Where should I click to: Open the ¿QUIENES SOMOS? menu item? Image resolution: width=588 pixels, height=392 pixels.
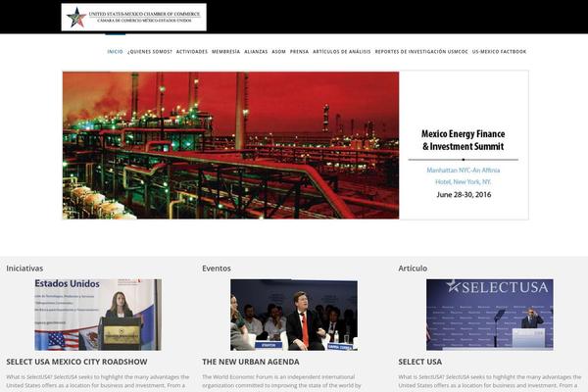150,52
